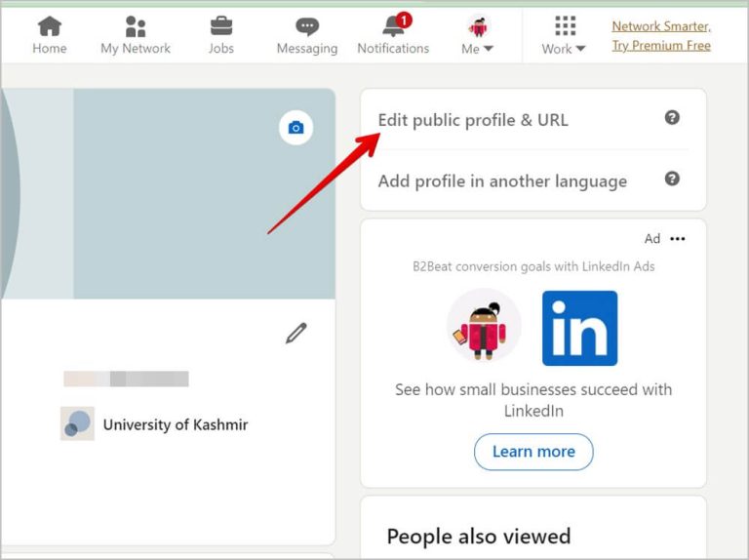Click the avatar image in the ad
This screenshot has width=749, height=560.
484,327
